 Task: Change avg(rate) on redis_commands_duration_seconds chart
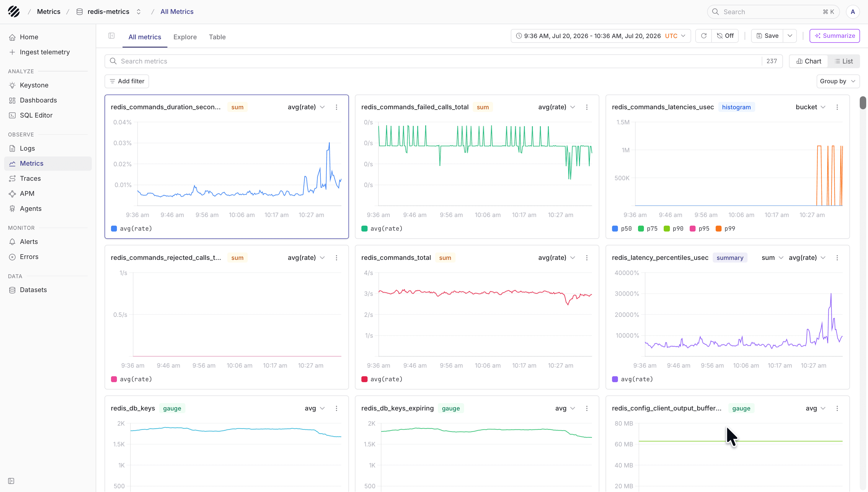pyautogui.click(x=306, y=107)
